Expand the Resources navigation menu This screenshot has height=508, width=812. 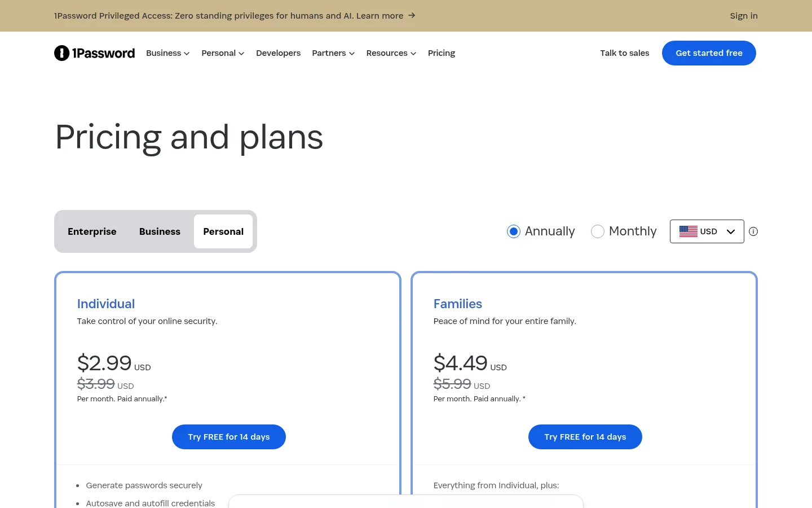click(391, 53)
